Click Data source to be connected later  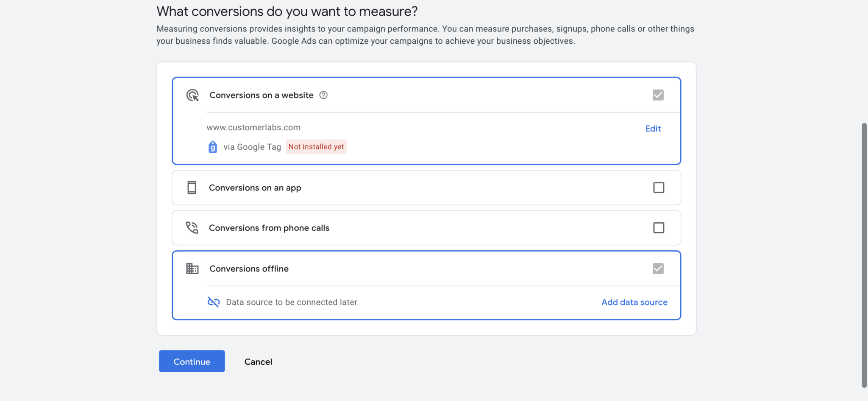pos(292,302)
